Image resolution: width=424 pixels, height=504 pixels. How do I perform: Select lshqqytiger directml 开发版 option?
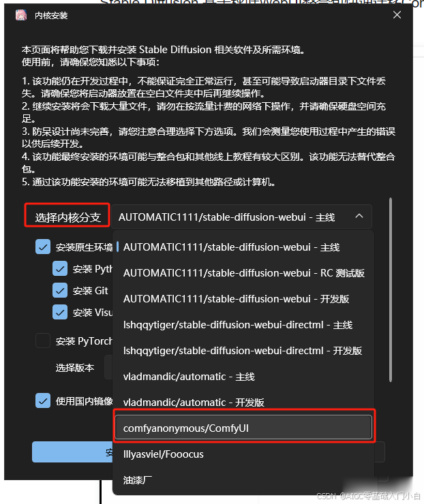243,351
